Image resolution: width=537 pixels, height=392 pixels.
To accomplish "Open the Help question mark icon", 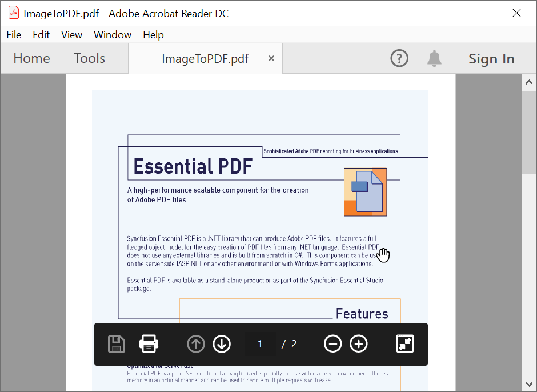I will (399, 58).
